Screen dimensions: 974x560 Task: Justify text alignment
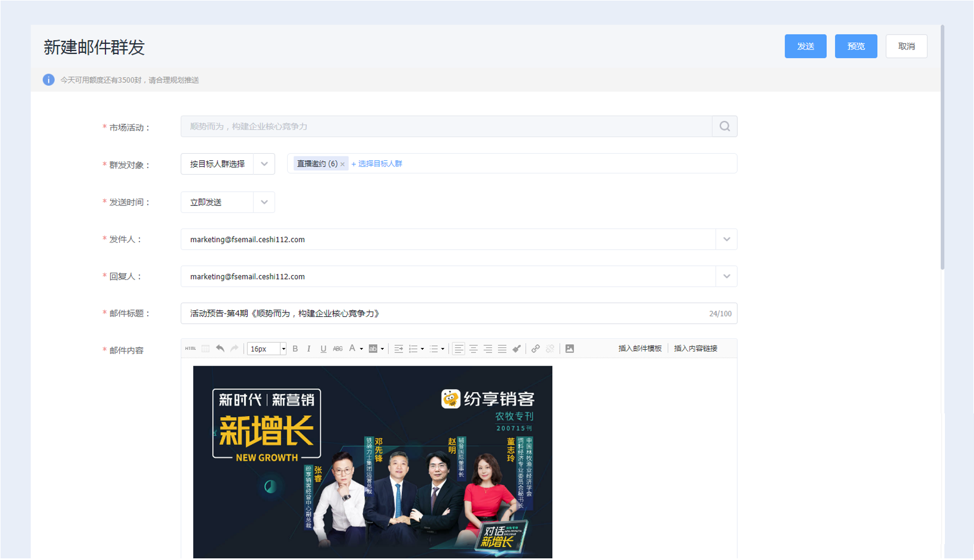[502, 349]
